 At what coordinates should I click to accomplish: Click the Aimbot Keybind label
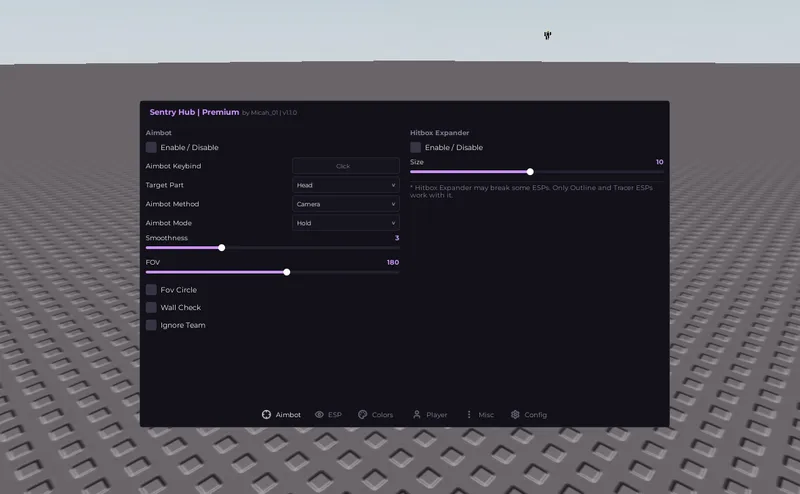173,166
